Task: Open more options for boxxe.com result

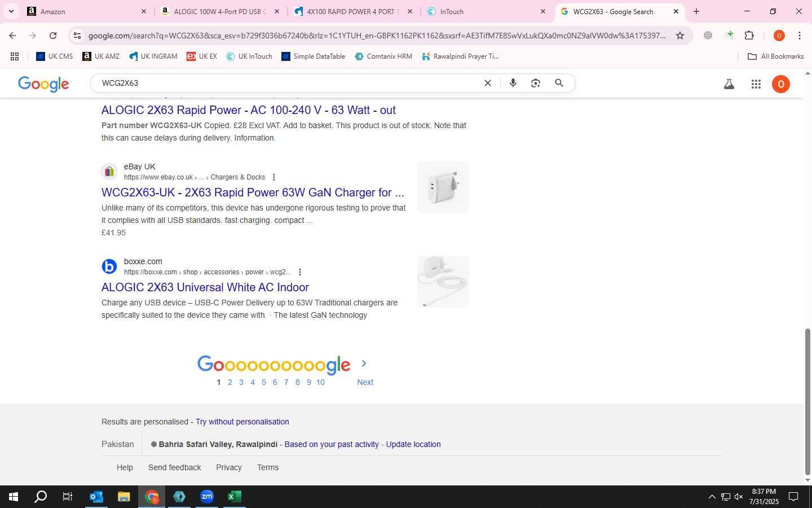Action: (300, 272)
